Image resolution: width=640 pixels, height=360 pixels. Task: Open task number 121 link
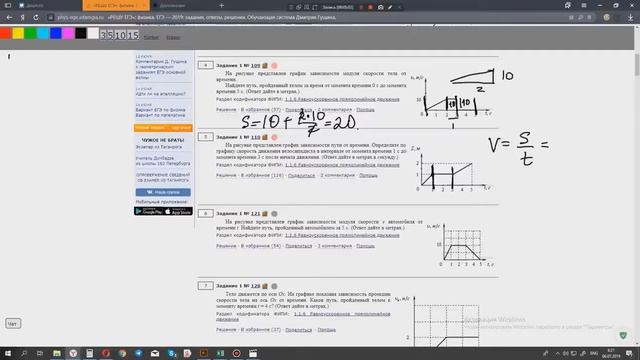(256, 213)
